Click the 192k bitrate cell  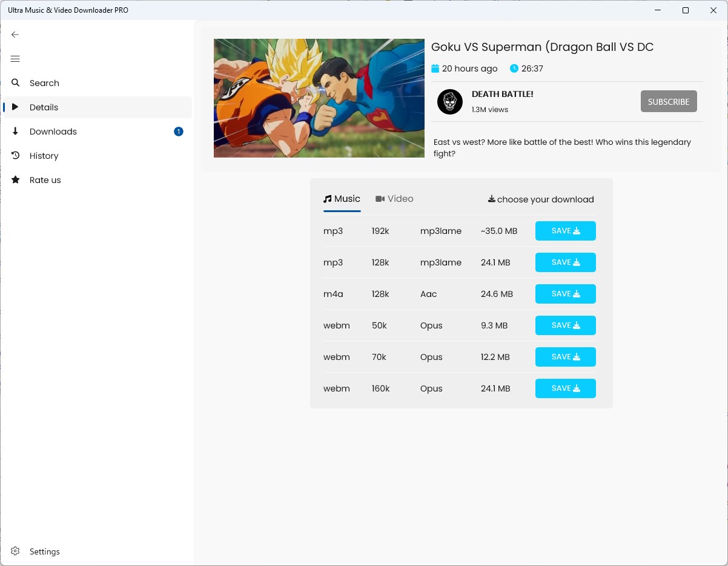tap(380, 231)
